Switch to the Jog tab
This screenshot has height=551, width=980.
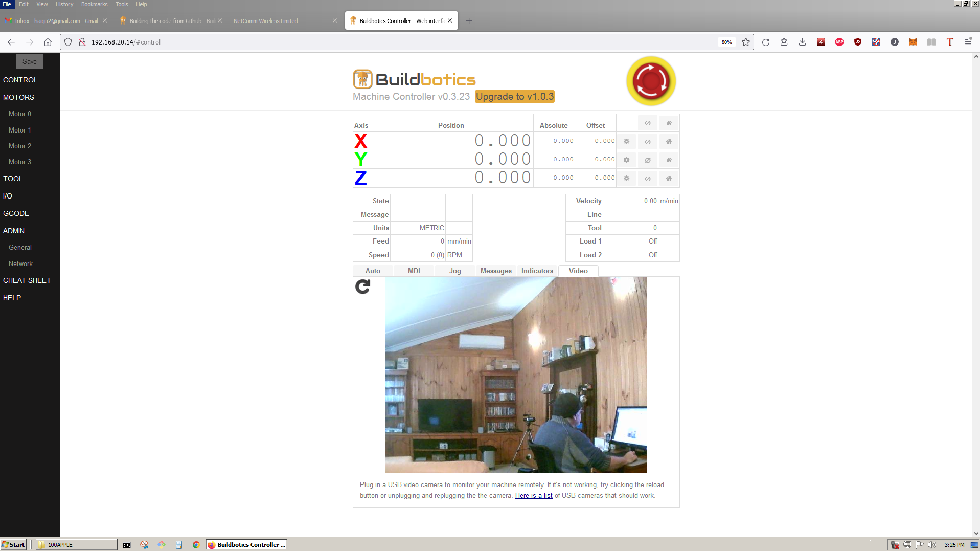point(455,271)
